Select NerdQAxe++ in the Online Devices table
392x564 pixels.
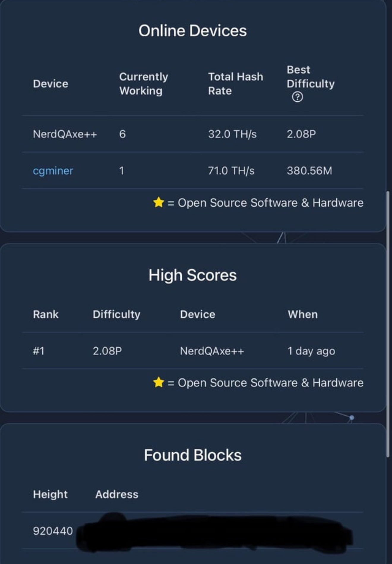tap(65, 134)
